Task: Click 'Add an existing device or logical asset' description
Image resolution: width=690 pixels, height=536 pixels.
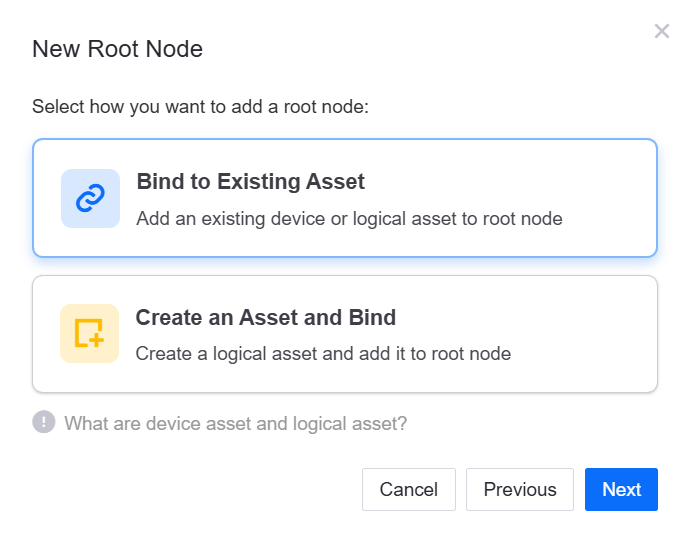Action: pyautogui.click(x=300, y=218)
